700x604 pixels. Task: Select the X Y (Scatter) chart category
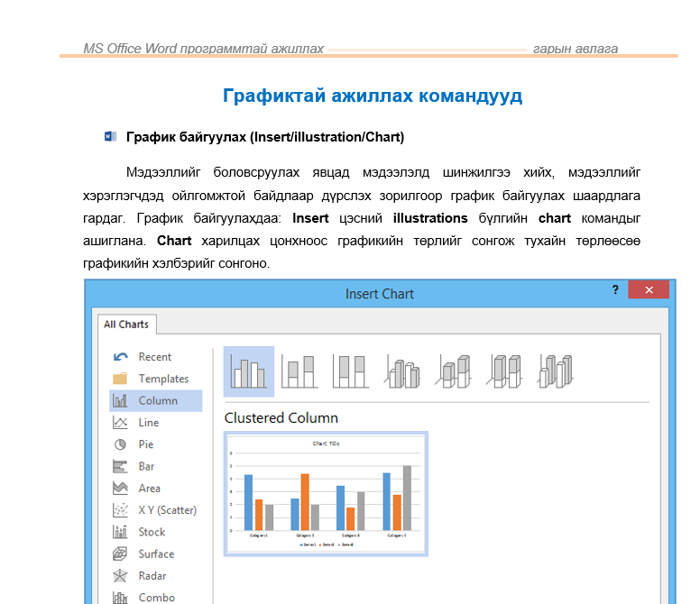[155, 510]
